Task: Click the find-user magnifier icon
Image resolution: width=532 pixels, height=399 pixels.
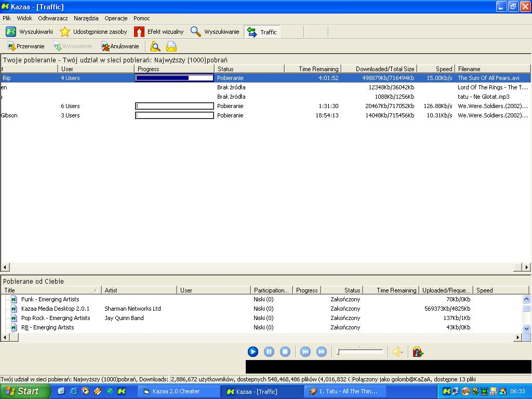Action: (x=155, y=46)
